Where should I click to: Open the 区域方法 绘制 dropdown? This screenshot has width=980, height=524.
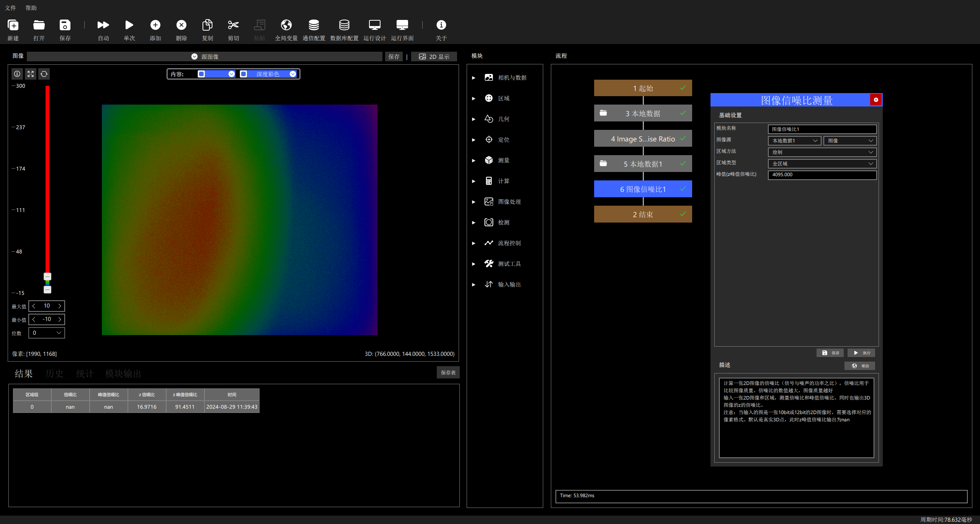click(x=822, y=152)
